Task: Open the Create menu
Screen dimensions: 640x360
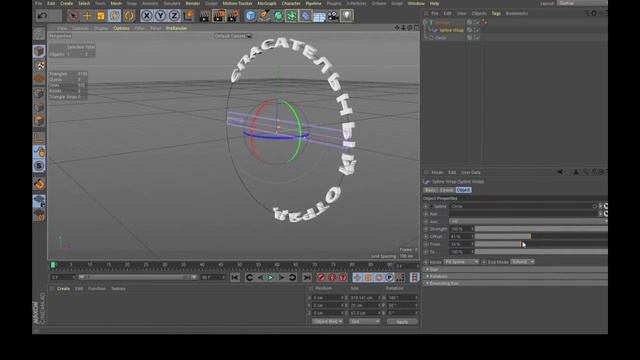Action: point(67,3)
